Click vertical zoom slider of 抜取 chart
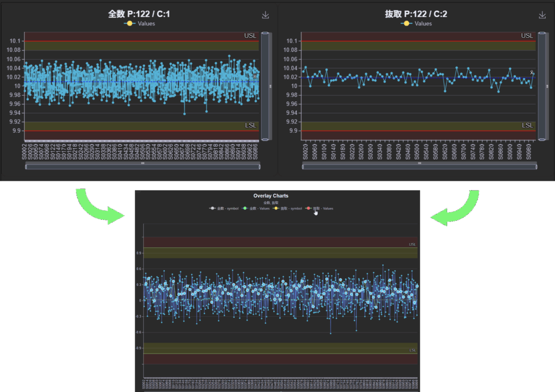This screenshot has height=392, width=555. [x=541, y=86]
